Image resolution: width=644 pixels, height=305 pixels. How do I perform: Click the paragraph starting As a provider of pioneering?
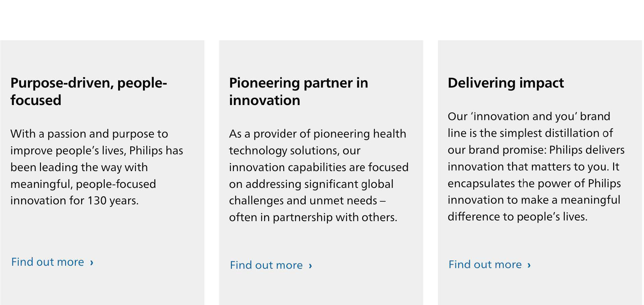tap(319, 175)
